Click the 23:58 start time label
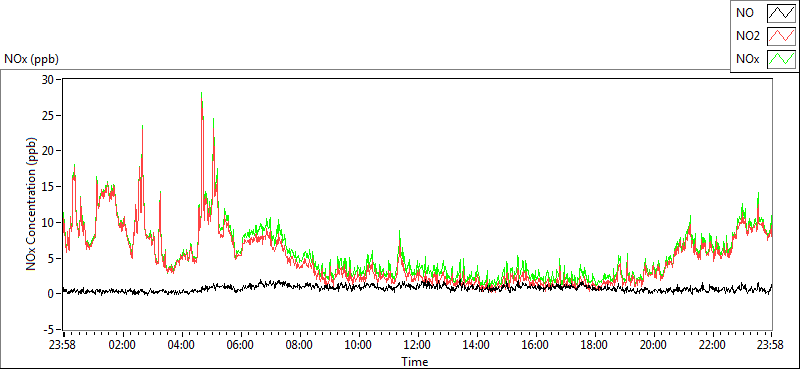The height and width of the screenshot is (369, 800). coord(63,345)
